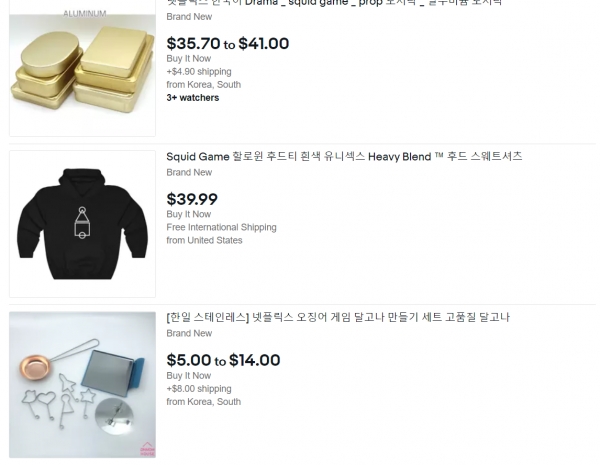This screenshot has height=465, width=600.
Task: Open the gold aluminum tins product image
Action: (82, 72)
